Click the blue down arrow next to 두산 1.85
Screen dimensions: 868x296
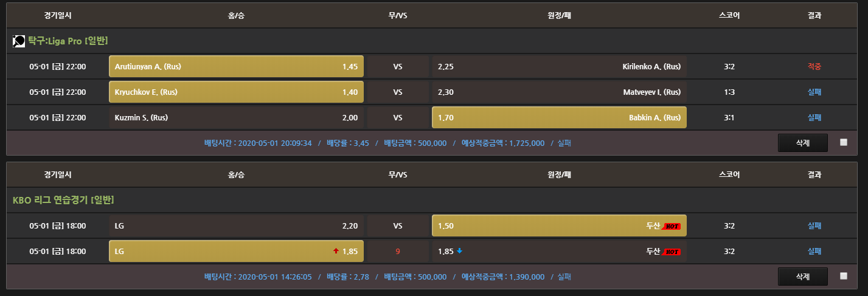[x=459, y=250]
